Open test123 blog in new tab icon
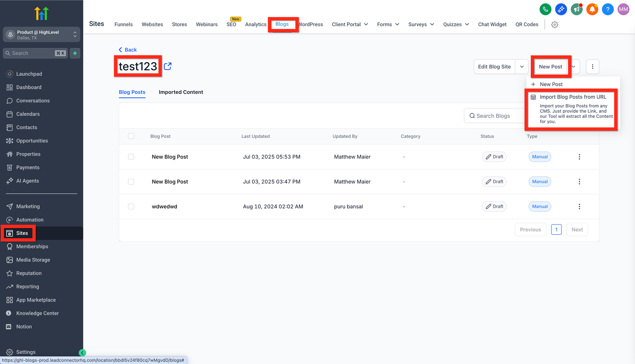The image size is (635, 364). (x=168, y=66)
